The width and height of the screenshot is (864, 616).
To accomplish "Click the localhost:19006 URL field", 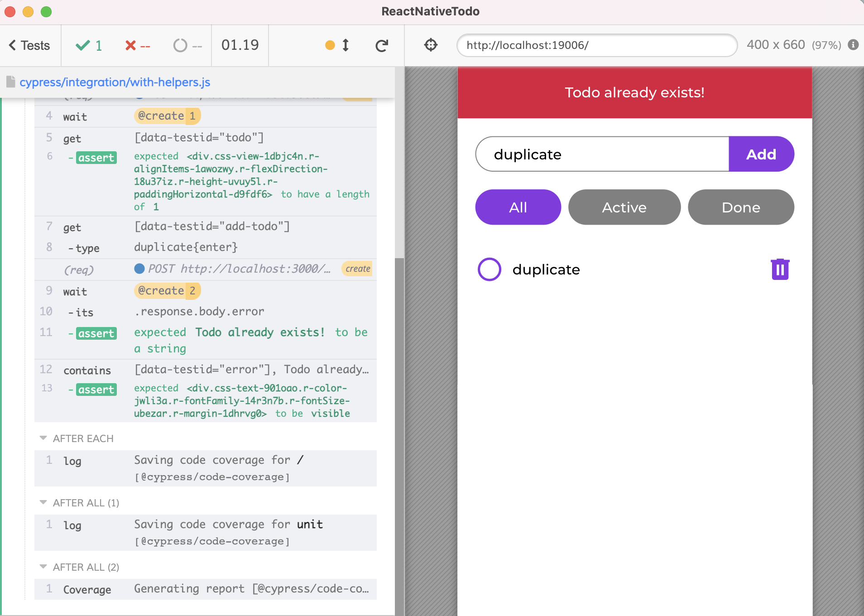I will [597, 45].
